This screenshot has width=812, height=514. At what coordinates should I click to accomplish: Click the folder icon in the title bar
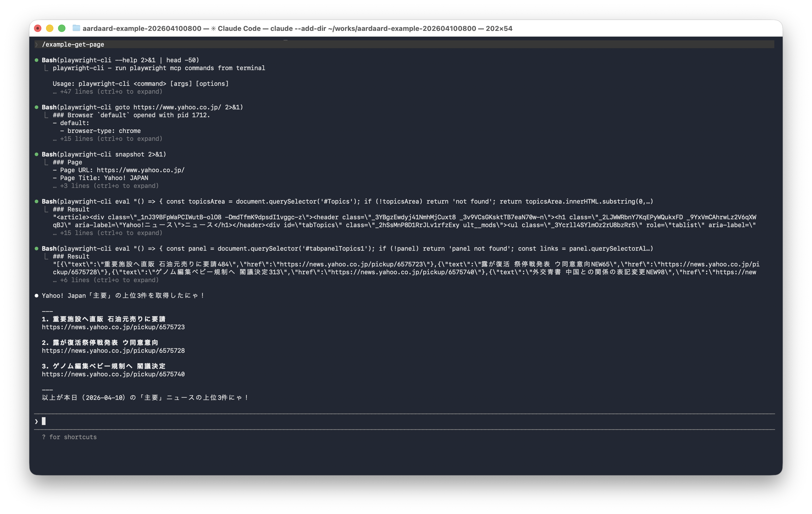pos(76,28)
